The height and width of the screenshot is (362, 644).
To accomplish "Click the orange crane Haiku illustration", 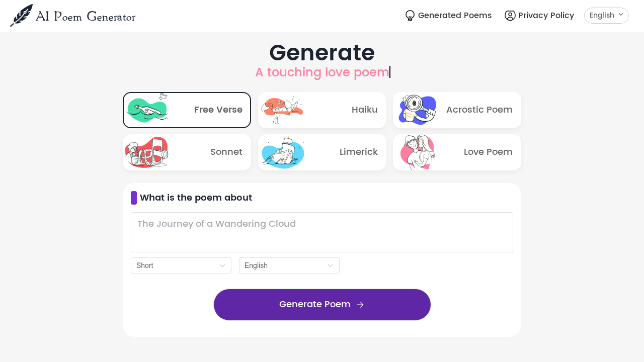I will pyautogui.click(x=283, y=110).
